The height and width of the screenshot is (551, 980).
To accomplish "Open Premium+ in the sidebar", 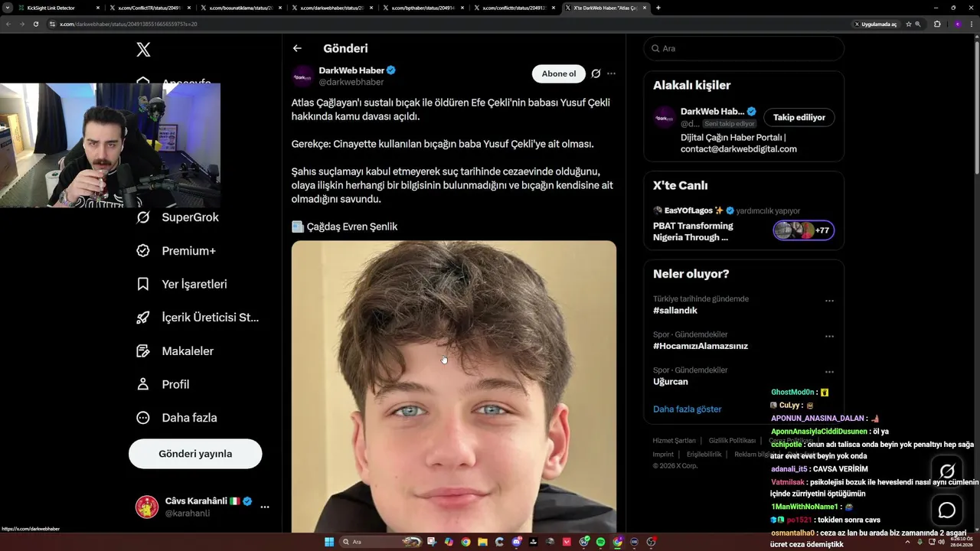I will (176, 251).
